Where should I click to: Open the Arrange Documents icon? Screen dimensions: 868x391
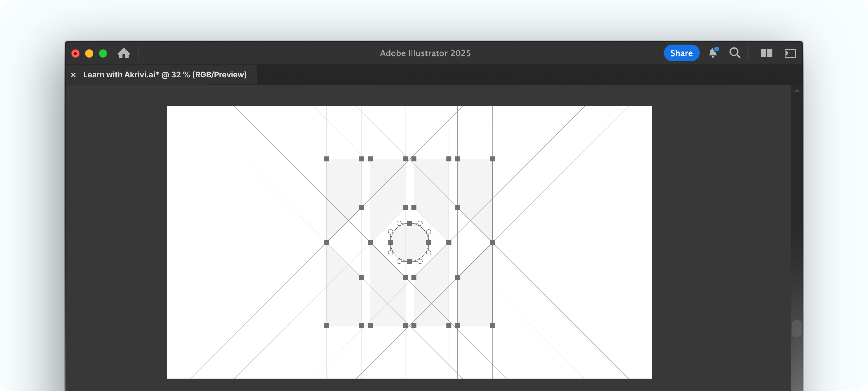tap(766, 53)
